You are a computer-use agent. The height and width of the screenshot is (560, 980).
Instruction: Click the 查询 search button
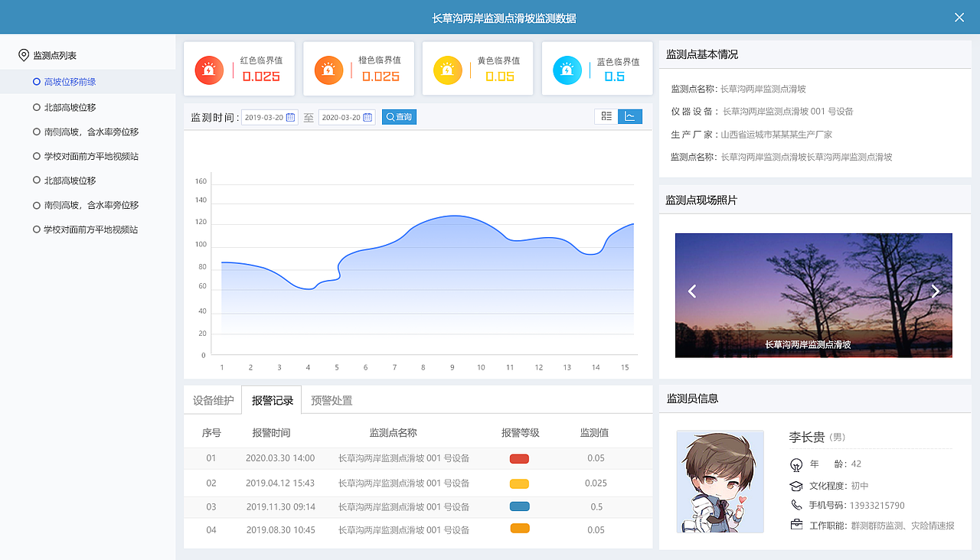tap(398, 117)
